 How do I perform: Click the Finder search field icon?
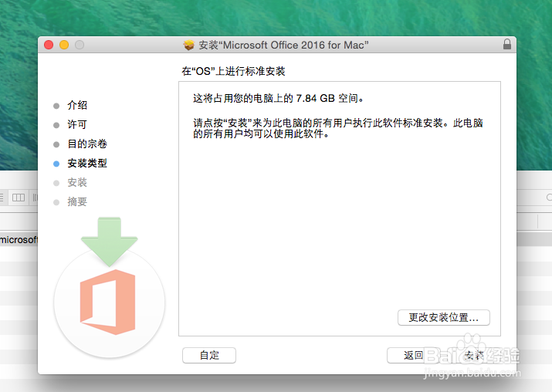click(x=549, y=198)
